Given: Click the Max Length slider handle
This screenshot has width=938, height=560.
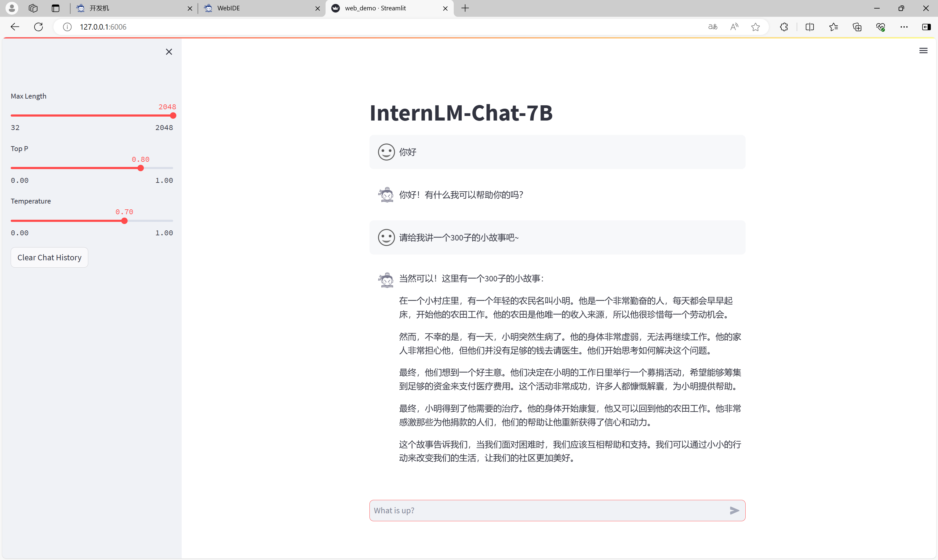Looking at the screenshot, I should (x=173, y=115).
